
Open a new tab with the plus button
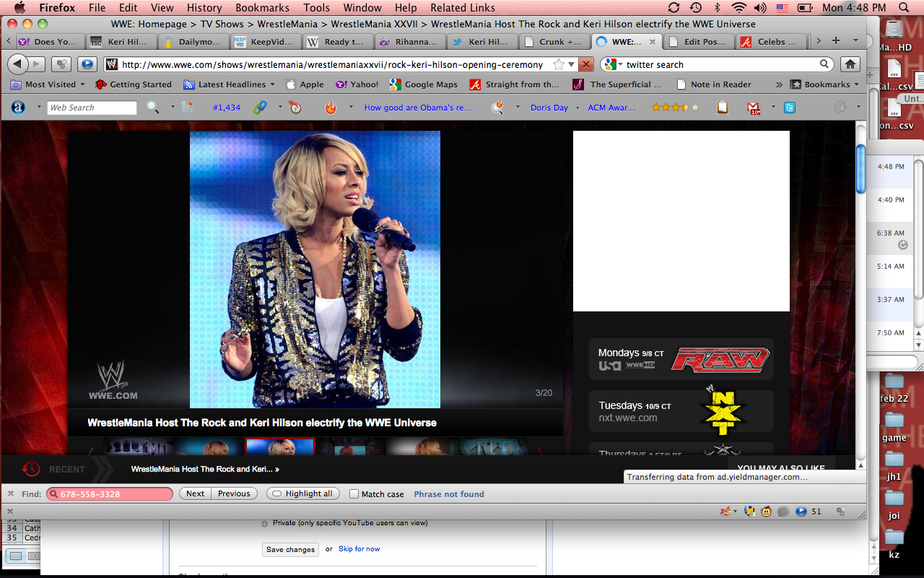coord(836,41)
